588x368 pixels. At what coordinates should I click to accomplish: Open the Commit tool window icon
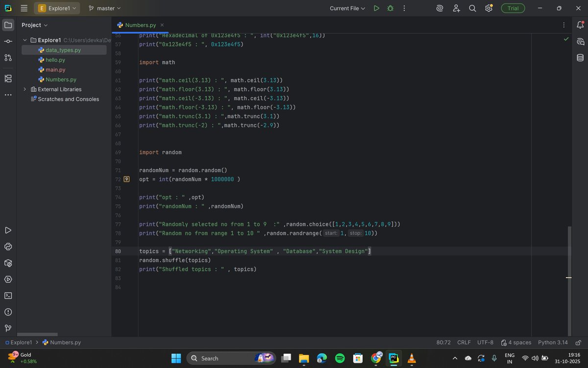coord(8,41)
